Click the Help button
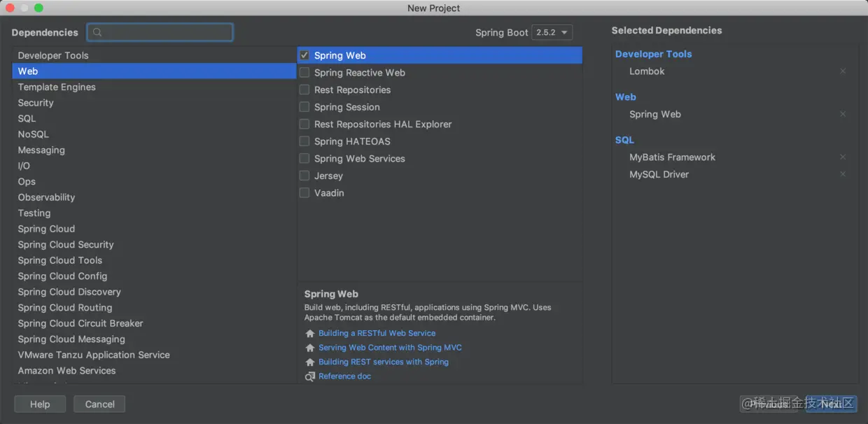 pos(40,404)
